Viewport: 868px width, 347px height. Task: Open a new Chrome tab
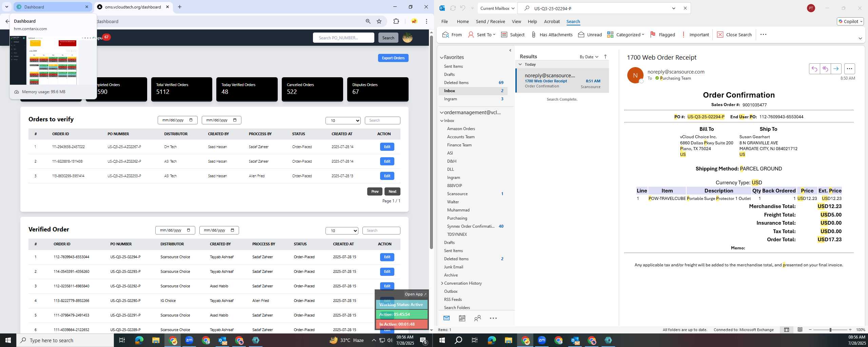click(180, 7)
